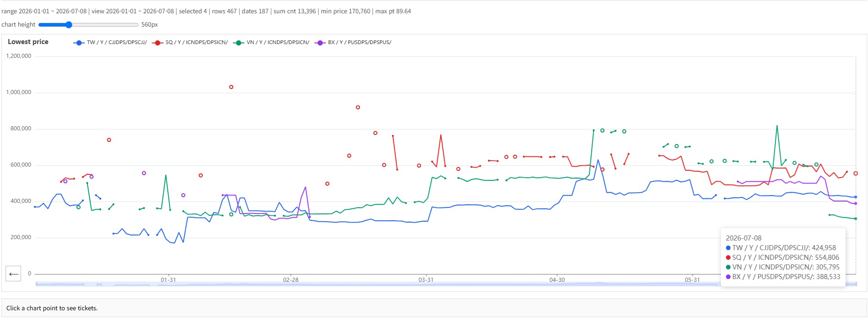Click the blue legend marker icon for TW
Screen dimensions: 868x319
pos(79,43)
